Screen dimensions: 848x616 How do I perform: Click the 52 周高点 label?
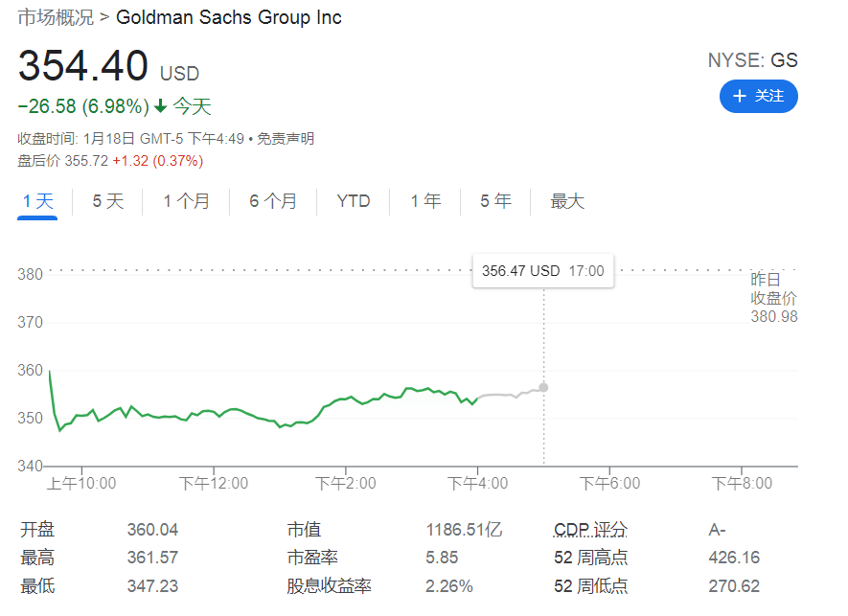pos(590,558)
